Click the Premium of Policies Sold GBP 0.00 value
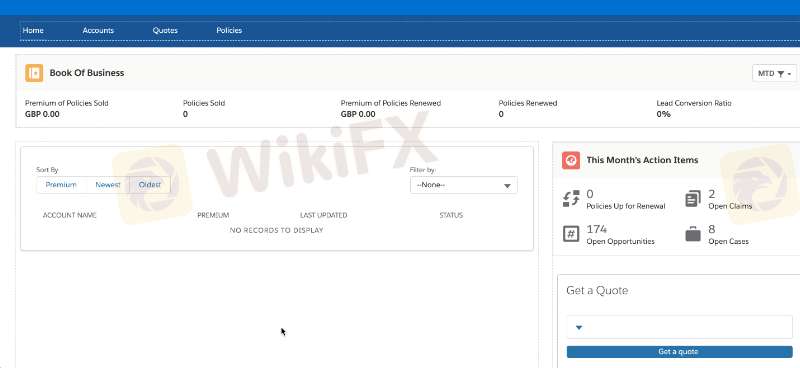The width and height of the screenshot is (800, 368). point(42,114)
